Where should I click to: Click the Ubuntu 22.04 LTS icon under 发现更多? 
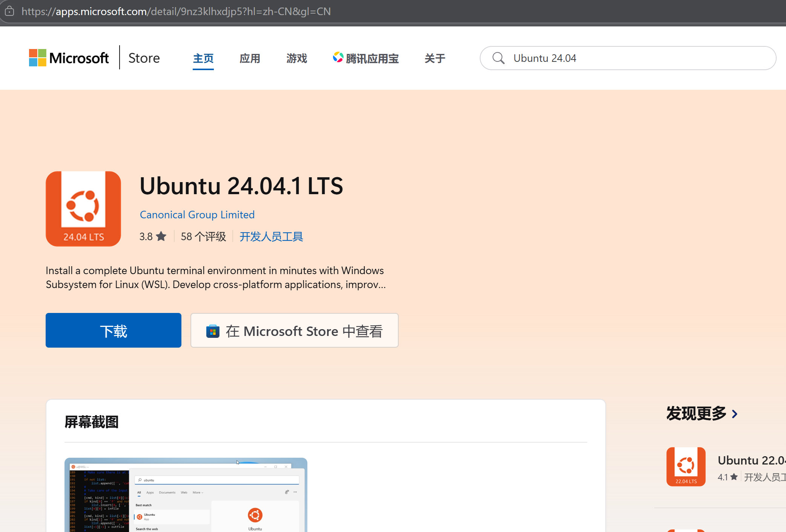click(x=686, y=466)
